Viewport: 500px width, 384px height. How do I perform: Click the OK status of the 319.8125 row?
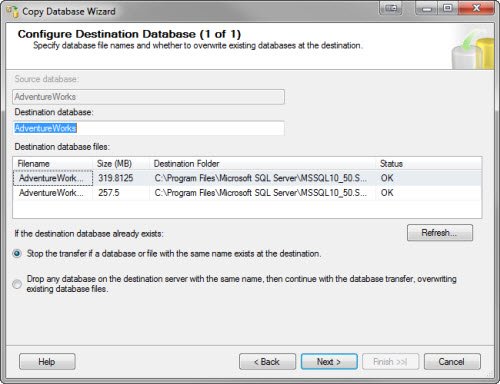(387, 178)
